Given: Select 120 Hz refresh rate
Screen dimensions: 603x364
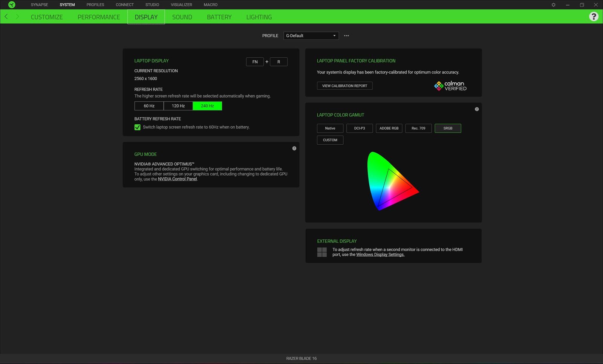Looking at the screenshot, I should pyautogui.click(x=178, y=106).
